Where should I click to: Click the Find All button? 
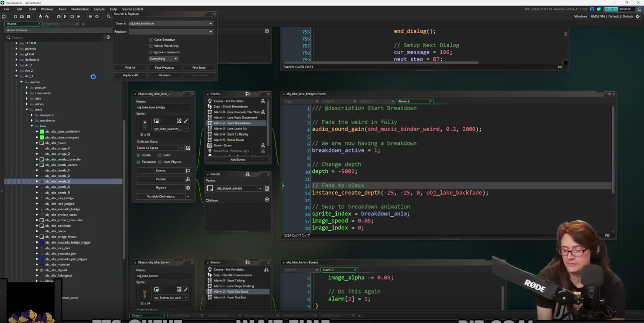(x=130, y=68)
